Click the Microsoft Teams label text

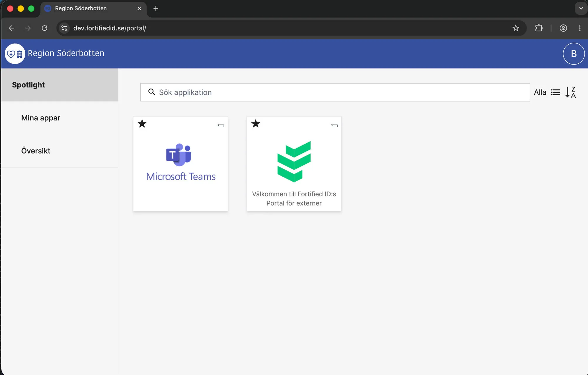[181, 176]
